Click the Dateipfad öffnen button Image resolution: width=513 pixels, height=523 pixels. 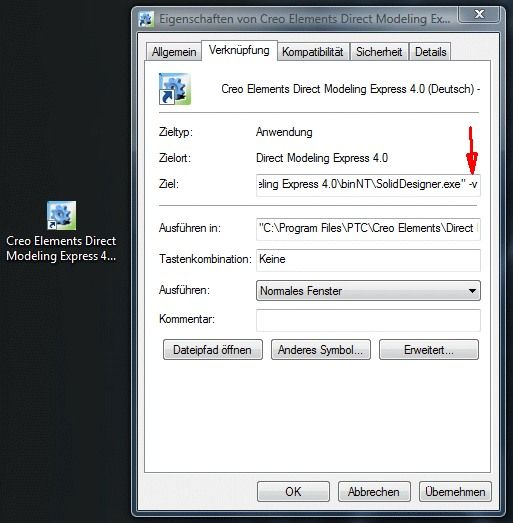(213, 350)
